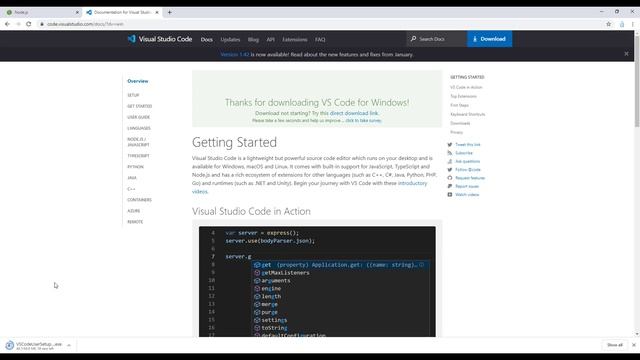The width and height of the screenshot is (640, 360).
Task: Click the page vertical scrollbar thumb
Action: [637, 81]
